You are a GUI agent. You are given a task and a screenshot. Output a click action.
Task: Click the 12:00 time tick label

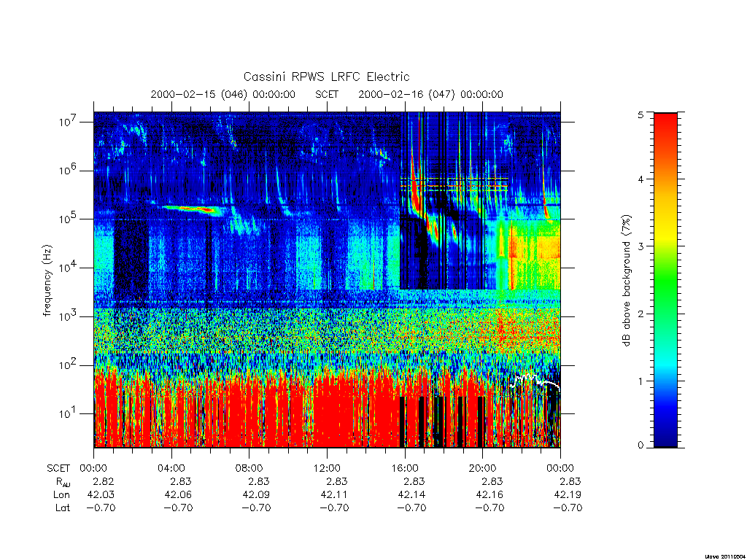[x=327, y=468]
